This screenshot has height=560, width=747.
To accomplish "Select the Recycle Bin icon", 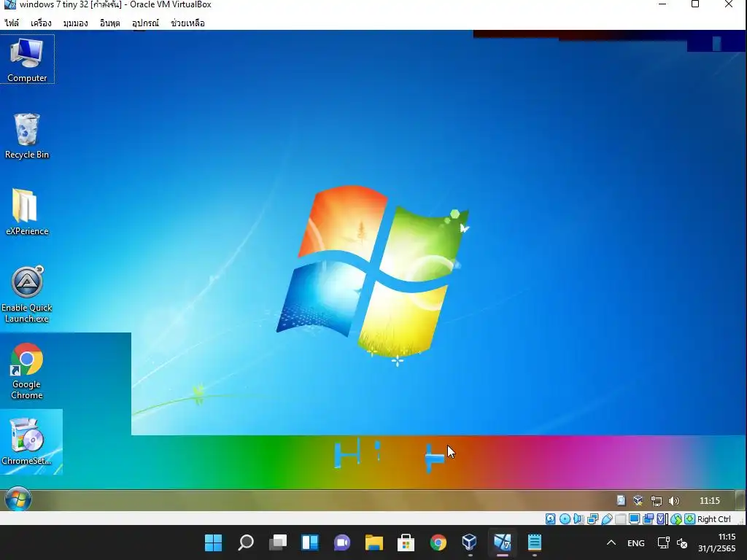I will pos(27,136).
